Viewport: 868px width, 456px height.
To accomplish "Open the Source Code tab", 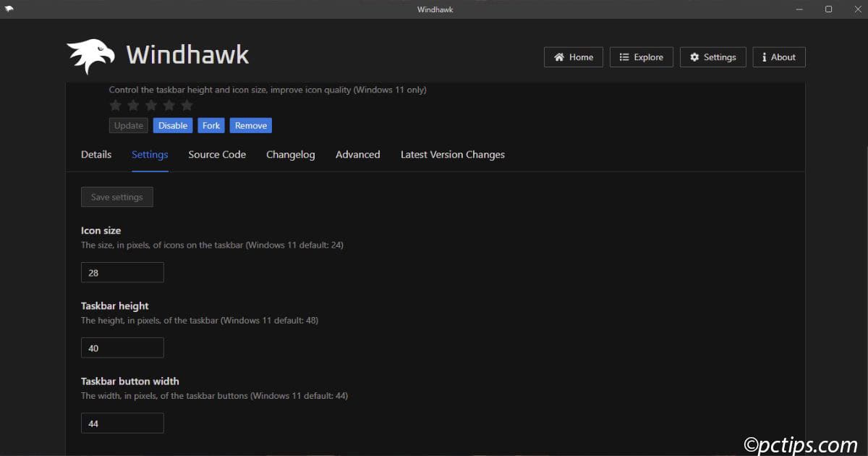I will [x=217, y=154].
